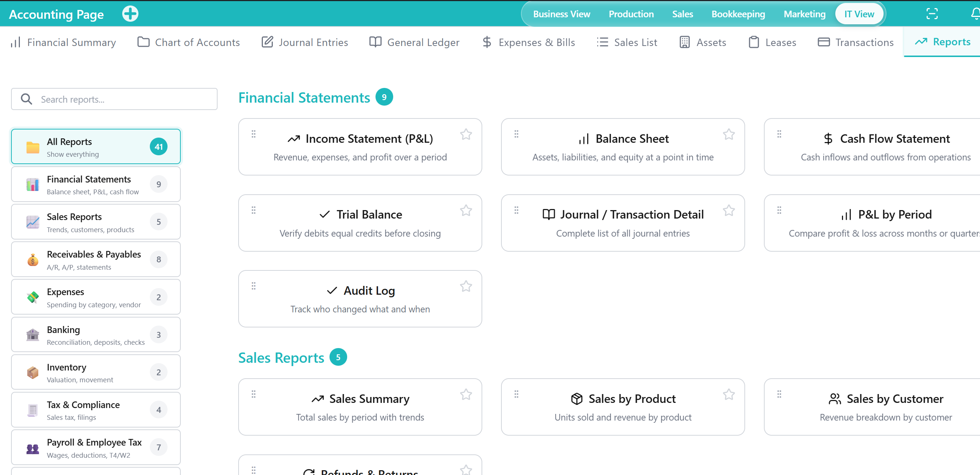Open the Leases tab
This screenshot has height=475, width=980.
click(x=772, y=42)
